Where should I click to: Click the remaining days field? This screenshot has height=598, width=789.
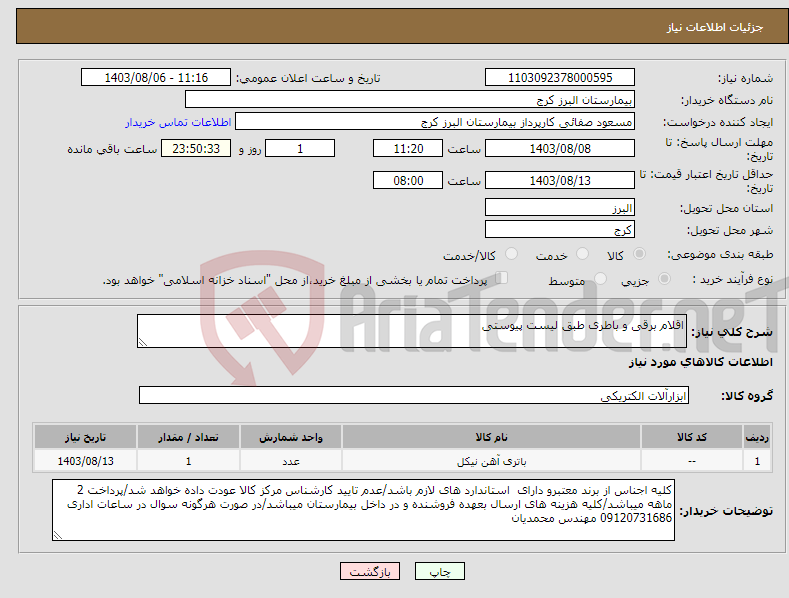tap(300, 148)
